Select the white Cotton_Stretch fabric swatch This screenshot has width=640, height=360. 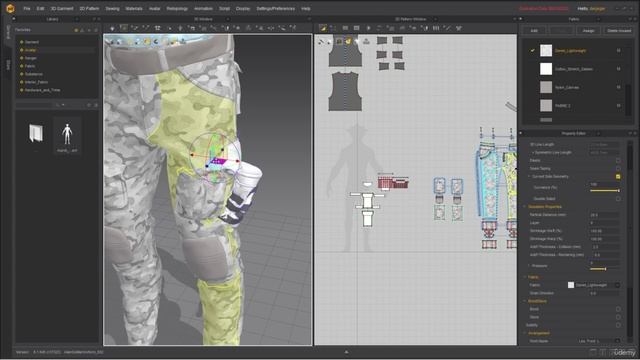(x=546, y=69)
